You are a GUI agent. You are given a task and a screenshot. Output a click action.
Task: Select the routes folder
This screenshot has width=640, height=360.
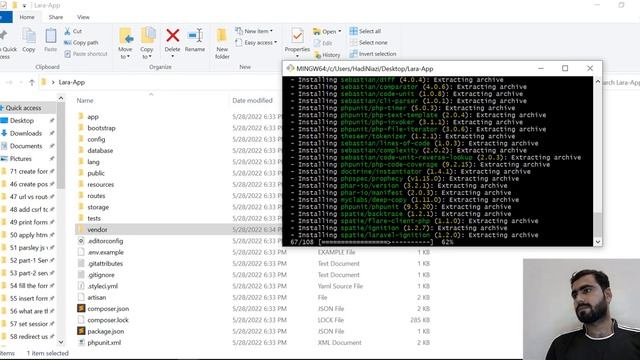coord(96,196)
